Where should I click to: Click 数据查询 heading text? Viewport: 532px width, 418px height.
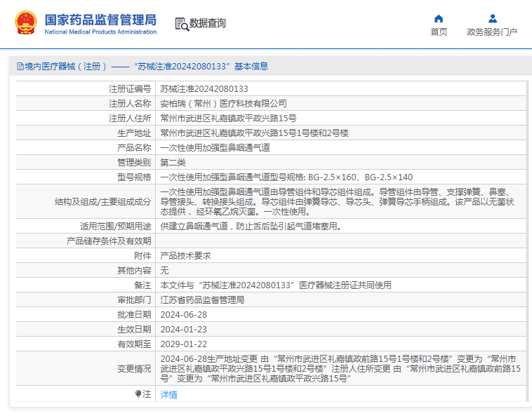207,23
